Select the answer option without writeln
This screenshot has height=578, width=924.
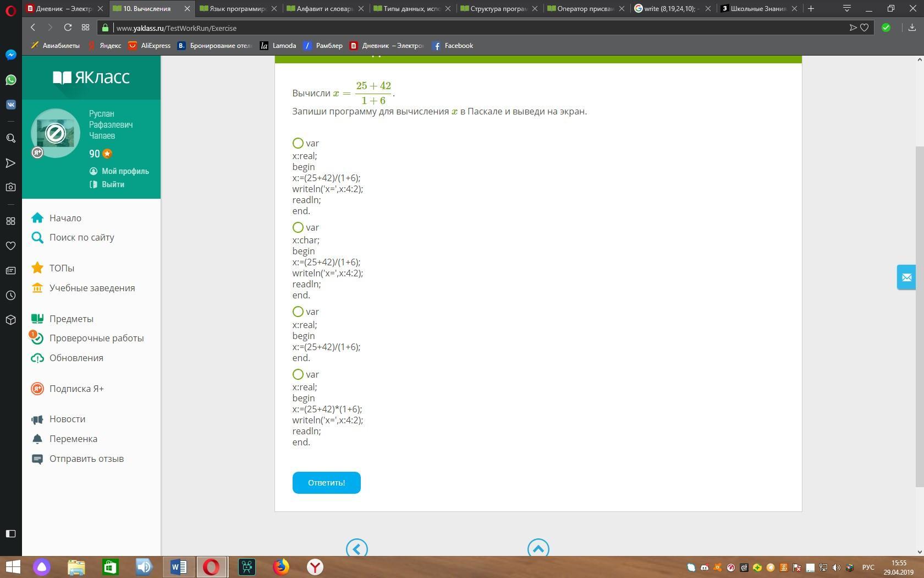[298, 312]
